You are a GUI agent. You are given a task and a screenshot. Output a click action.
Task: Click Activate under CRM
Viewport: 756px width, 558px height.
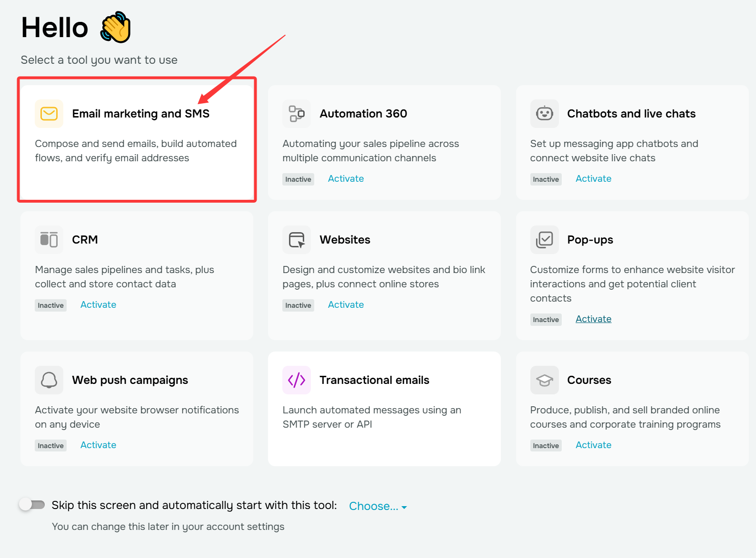tap(98, 305)
